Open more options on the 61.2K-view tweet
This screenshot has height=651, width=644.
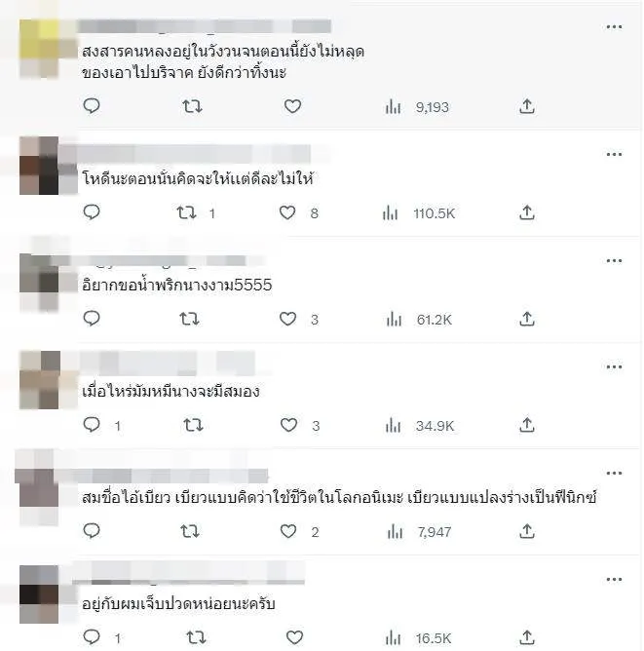[614, 261]
